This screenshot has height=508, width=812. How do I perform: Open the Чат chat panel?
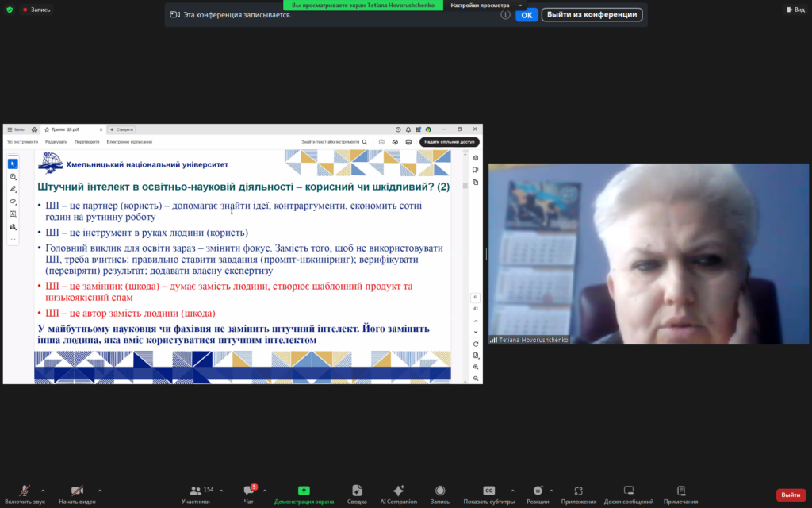pyautogui.click(x=249, y=492)
